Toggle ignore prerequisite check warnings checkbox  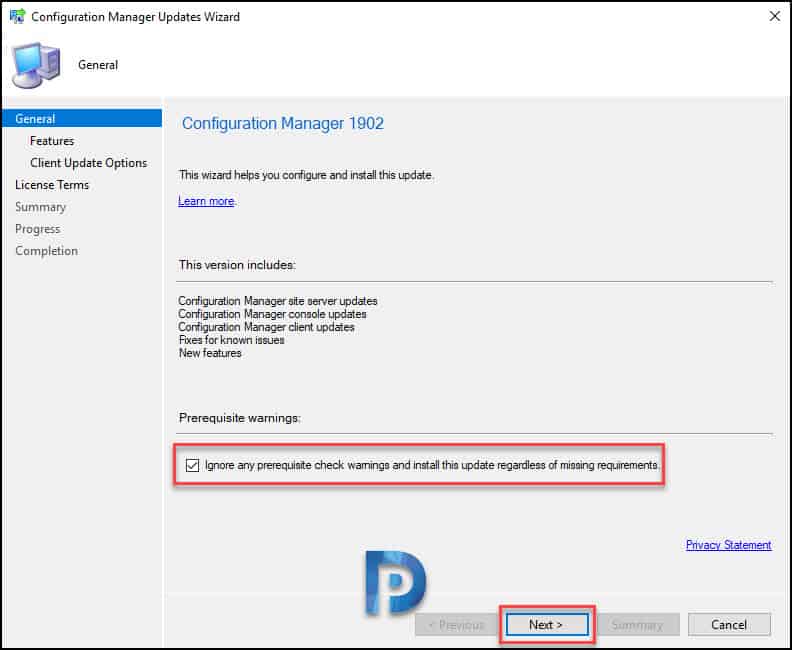192,465
